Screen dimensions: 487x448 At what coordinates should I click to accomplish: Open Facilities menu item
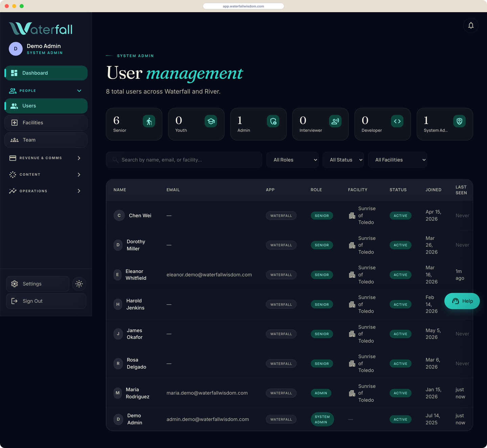pos(46,123)
